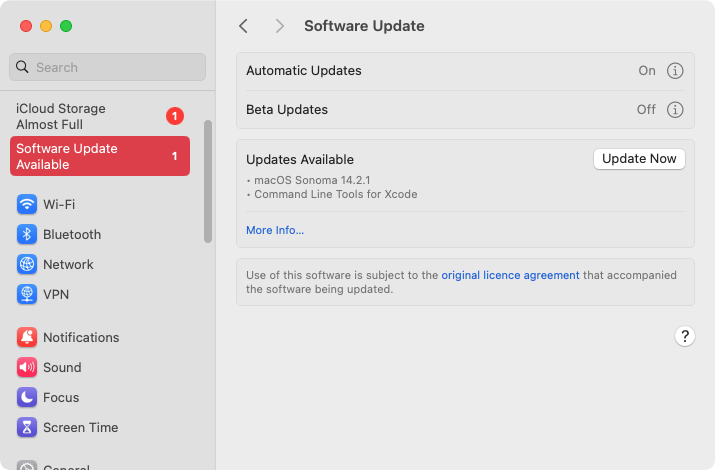Minimize the window with yellow button
The width and height of the screenshot is (715, 470).
(46, 26)
